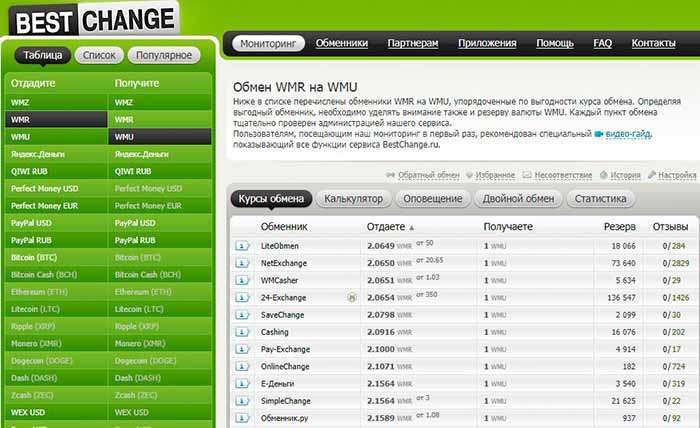
Task: Open the 24-Exchange exchanger link
Action: [283, 298]
